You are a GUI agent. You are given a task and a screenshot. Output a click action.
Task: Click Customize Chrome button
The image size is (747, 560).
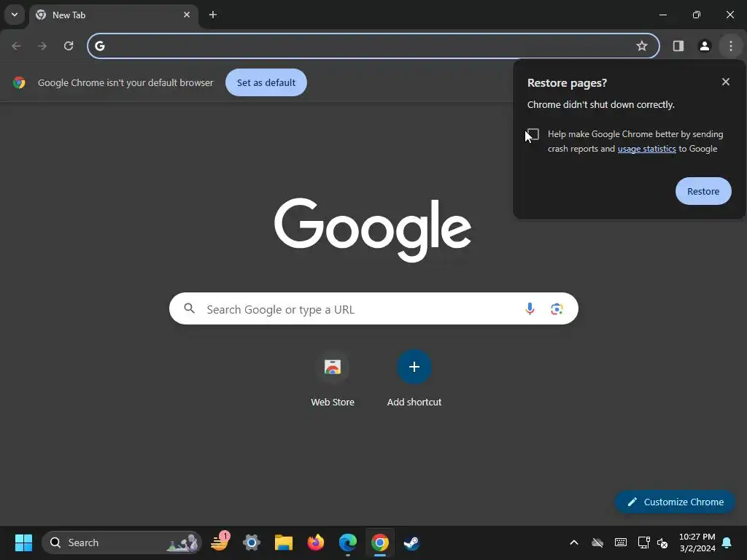coord(675,502)
